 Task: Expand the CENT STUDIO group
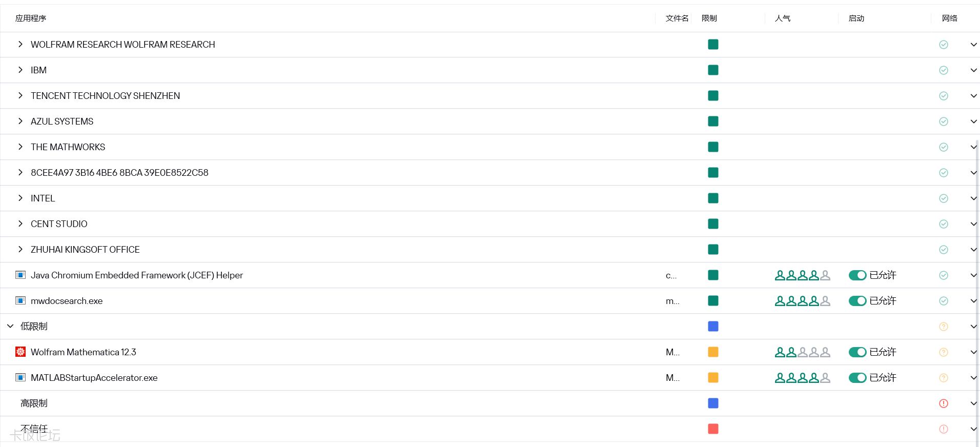[21, 223]
